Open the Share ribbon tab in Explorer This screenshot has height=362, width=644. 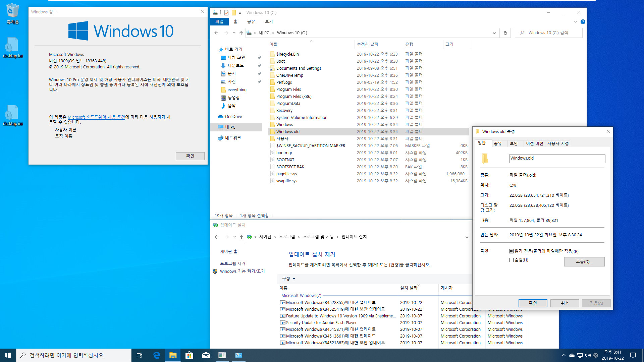251,21
